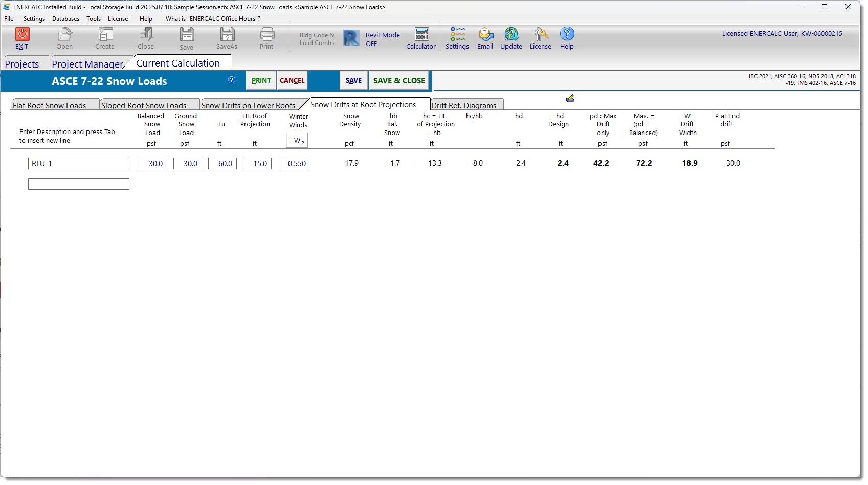Screen dimensions: 868x485
Task: Click the EXIT power icon
Action: point(22,34)
